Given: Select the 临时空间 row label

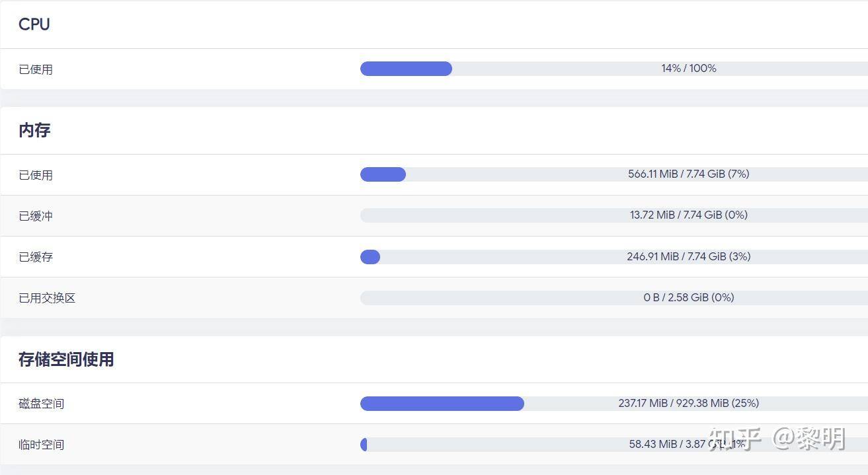Looking at the screenshot, I should tap(41, 445).
